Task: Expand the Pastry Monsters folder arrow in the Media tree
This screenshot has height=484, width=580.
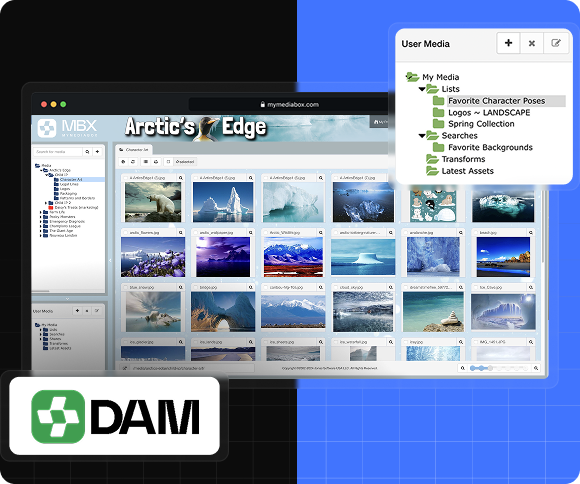Action: (x=41, y=217)
